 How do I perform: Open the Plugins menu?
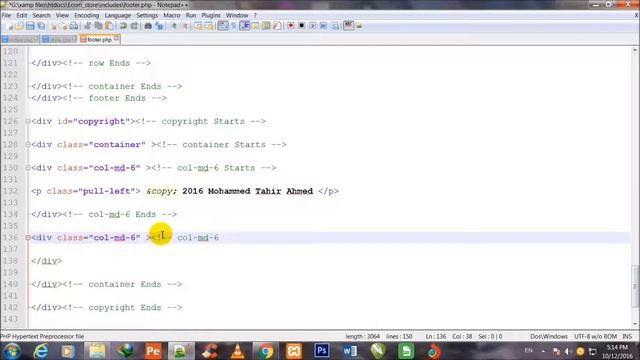tap(211, 16)
